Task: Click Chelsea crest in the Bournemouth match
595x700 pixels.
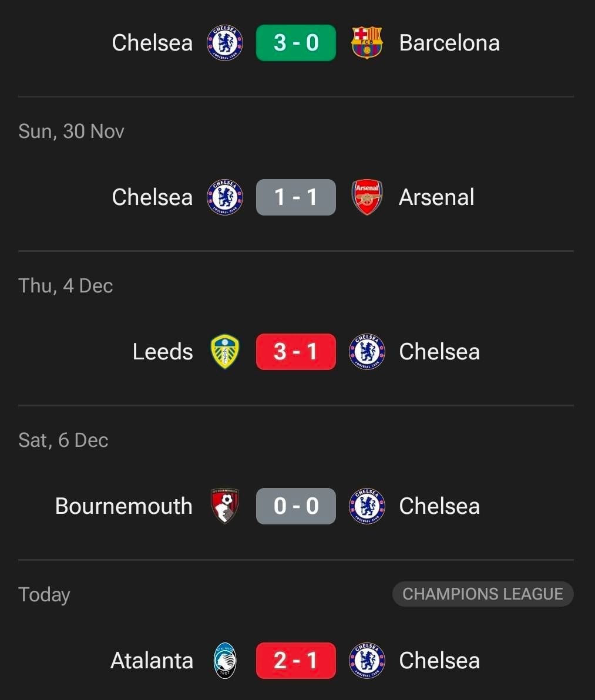Action: pyautogui.click(x=367, y=506)
